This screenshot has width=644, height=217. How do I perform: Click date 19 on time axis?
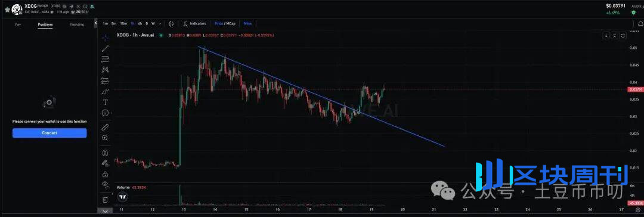(x=371, y=210)
